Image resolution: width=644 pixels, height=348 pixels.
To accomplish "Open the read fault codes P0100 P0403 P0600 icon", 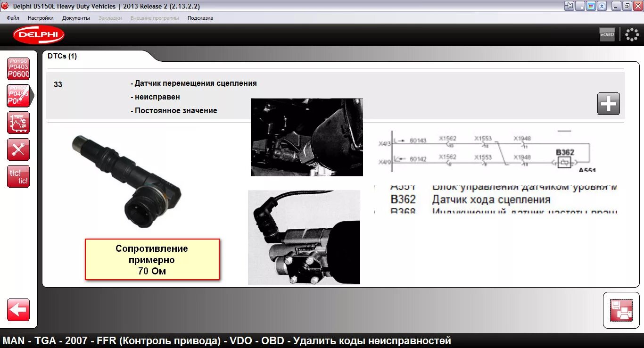I will pos(18,69).
